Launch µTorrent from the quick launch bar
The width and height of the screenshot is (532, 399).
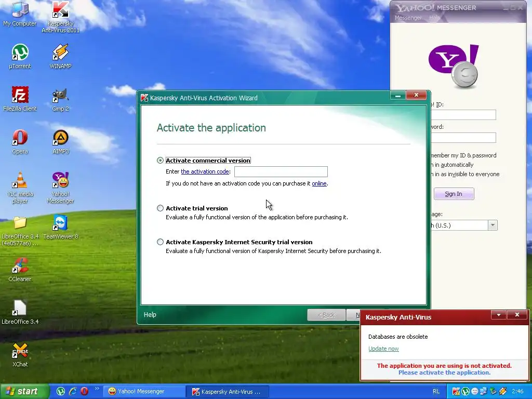tap(61, 391)
